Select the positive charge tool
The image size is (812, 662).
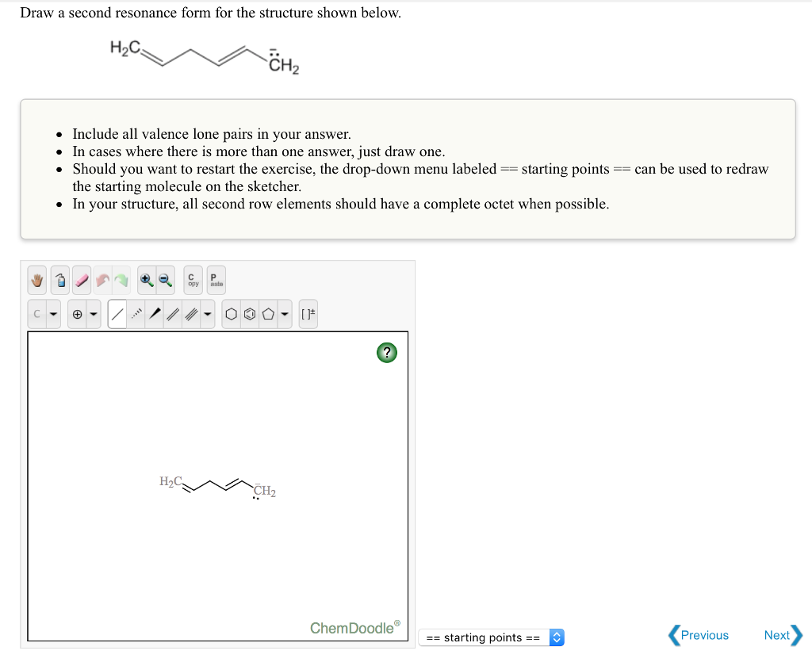[x=77, y=314]
